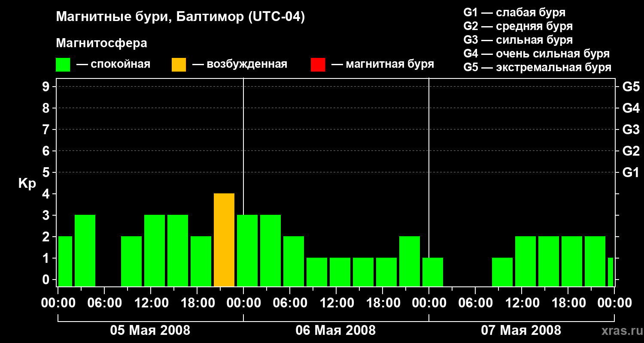Click the '06:00' time label under 05 Мая
The image size is (644, 343).
(105, 303)
